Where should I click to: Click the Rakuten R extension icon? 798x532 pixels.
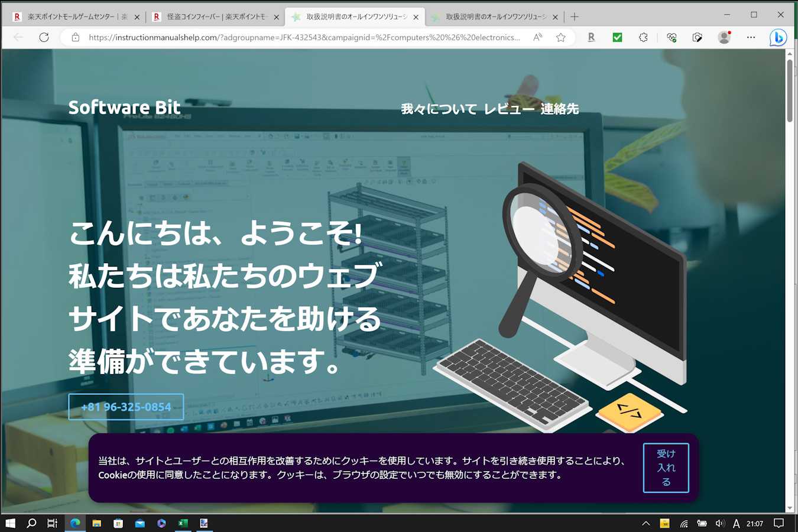(591, 37)
